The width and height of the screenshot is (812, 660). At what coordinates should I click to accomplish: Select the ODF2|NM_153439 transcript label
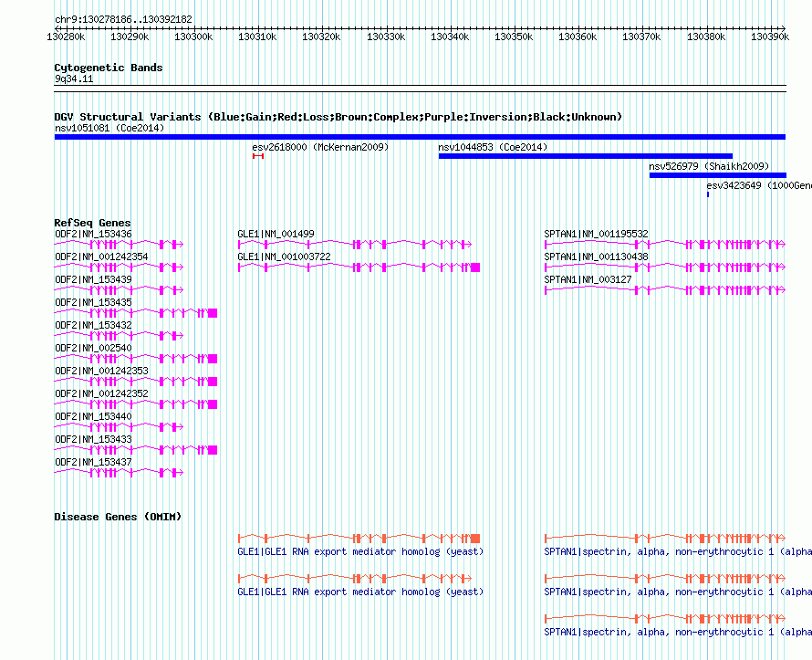click(93, 279)
